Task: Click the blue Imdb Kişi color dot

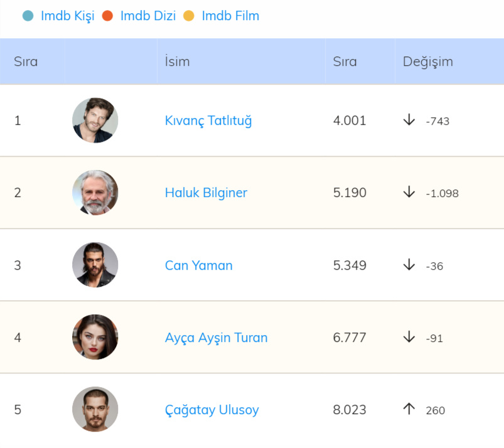Action: [28, 16]
